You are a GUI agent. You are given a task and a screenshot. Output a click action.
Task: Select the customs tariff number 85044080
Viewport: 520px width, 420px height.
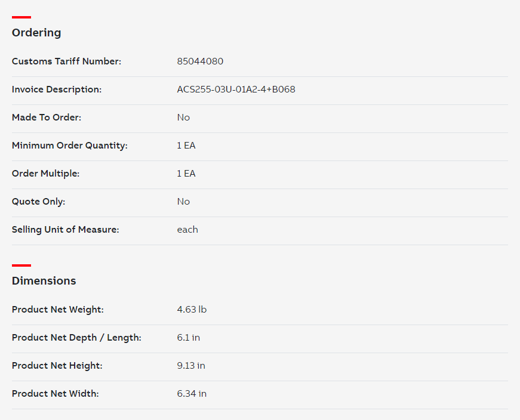(x=200, y=61)
